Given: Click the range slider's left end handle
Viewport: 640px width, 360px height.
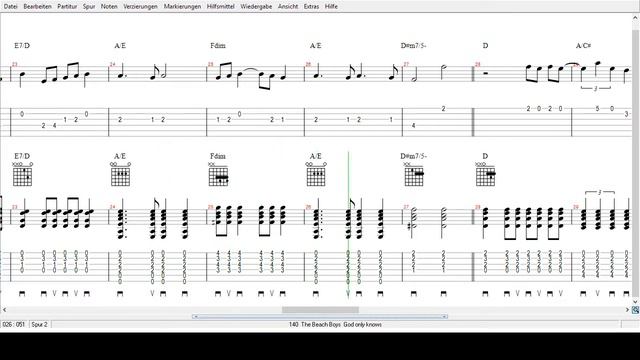Looking at the screenshot, I should point(195,316).
